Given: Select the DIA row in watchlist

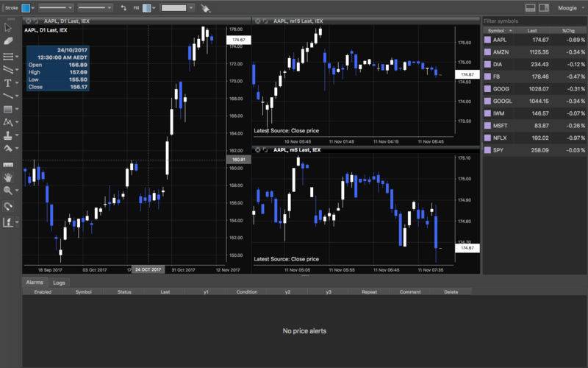Looking at the screenshot, I should point(535,64).
